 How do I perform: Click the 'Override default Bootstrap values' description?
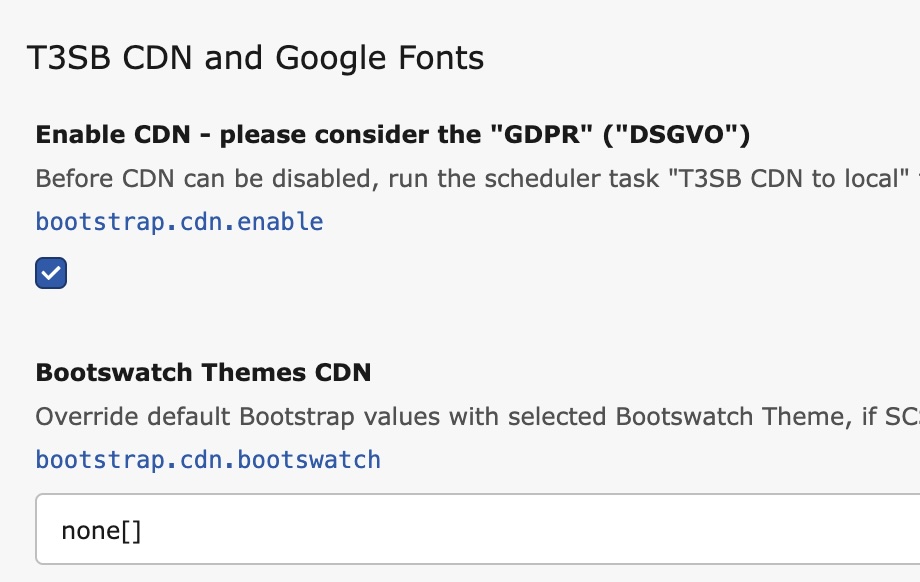(x=300, y=417)
